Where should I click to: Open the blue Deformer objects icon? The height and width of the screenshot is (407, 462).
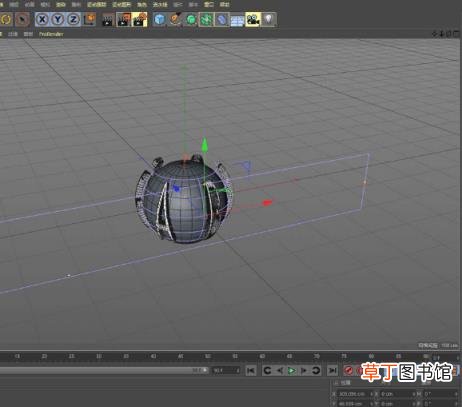click(x=222, y=19)
